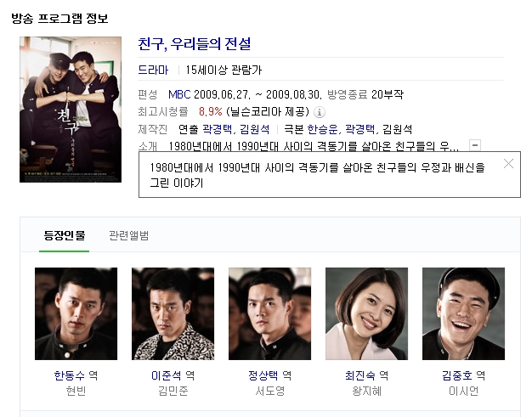Open the 최진숙 역 character link

367,375
